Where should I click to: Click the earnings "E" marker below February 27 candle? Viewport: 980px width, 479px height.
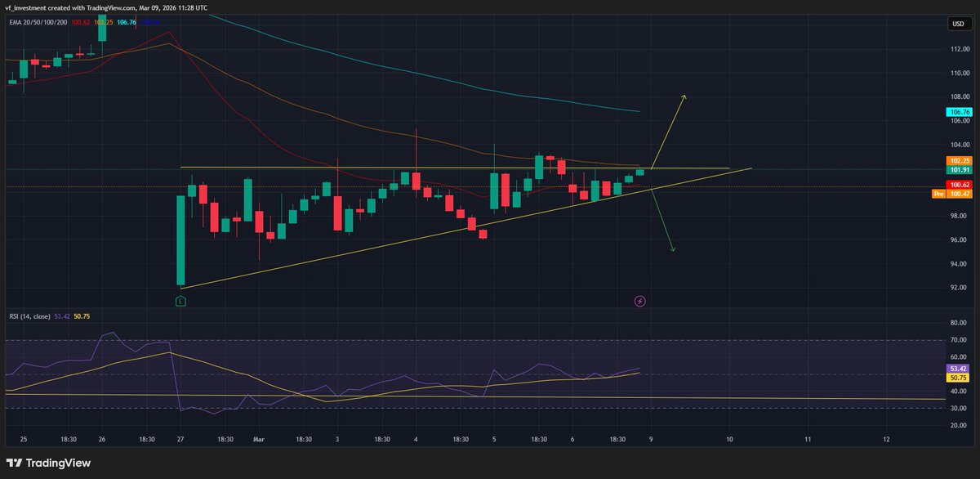[x=180, y=300]
